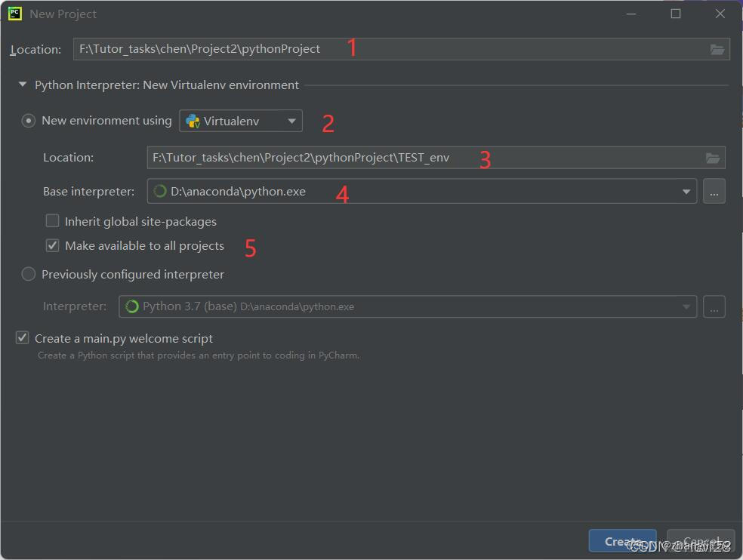Screen dimensions: 743x560
Task: Click inside the project Location text field
Action: (x=302, y=49)
